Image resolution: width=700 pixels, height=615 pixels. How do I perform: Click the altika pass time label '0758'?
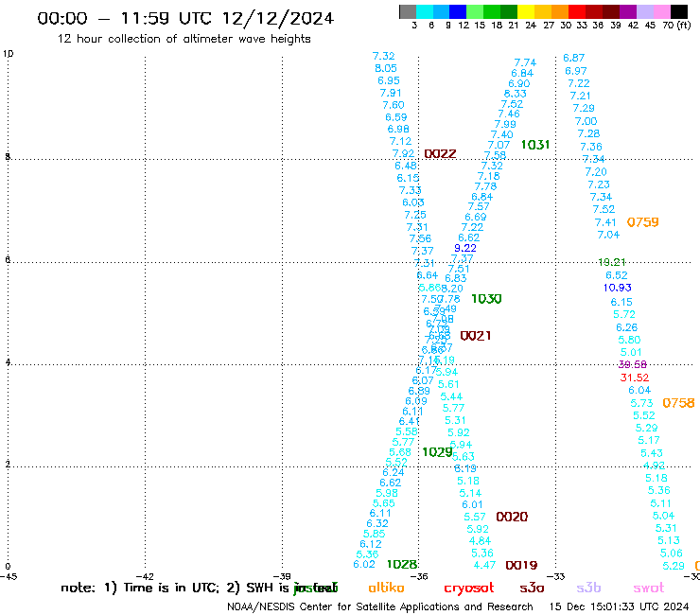(678, 403)
